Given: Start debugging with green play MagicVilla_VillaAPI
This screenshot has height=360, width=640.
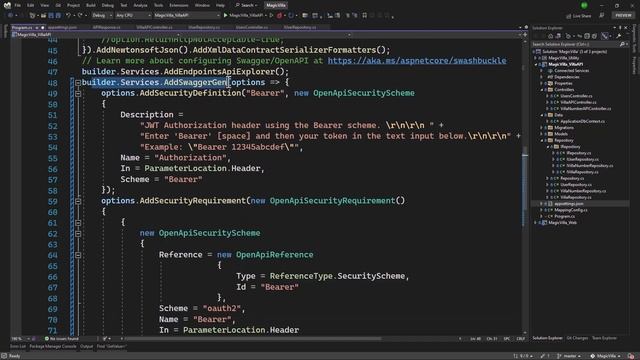Looking at the screenshot, I should coord(244,16).
